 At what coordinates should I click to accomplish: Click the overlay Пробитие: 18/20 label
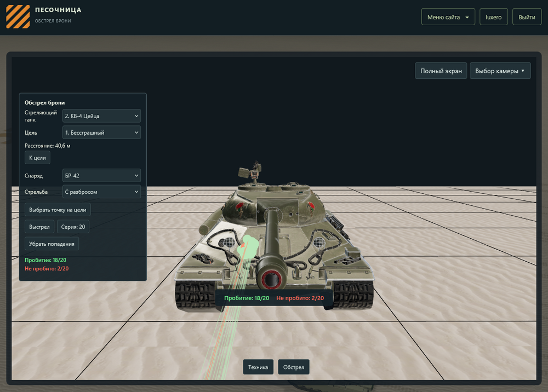coord(247,298)
